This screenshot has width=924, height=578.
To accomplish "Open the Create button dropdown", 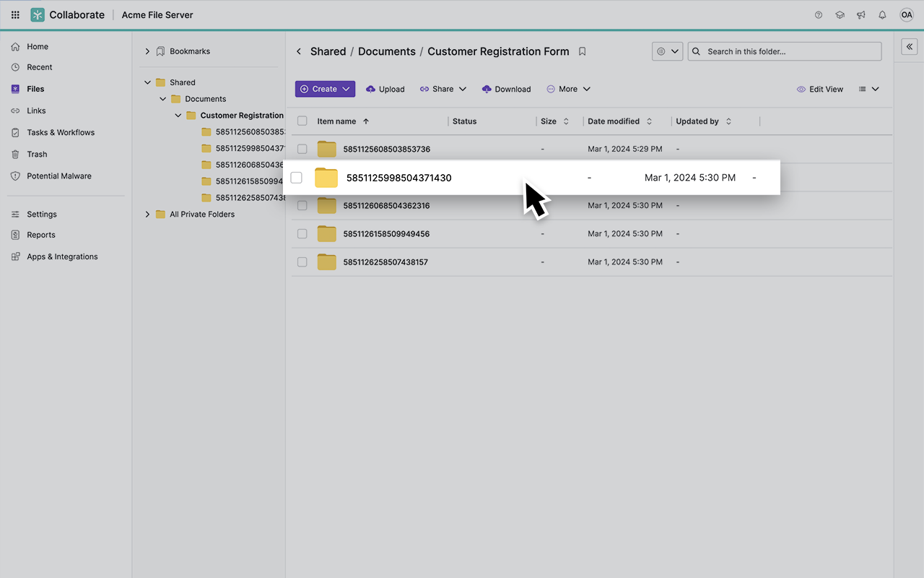I will [325, 89].
